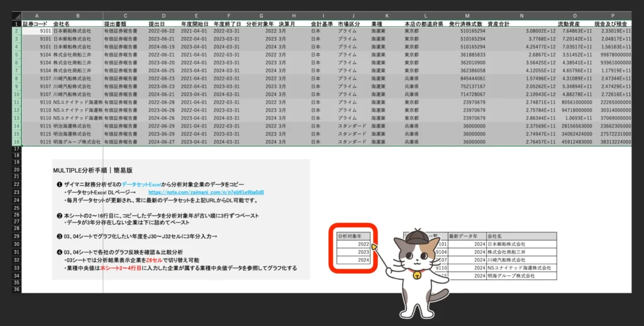Click the 提出書類 header cell

pyautogui.click(x=125, y=24)
